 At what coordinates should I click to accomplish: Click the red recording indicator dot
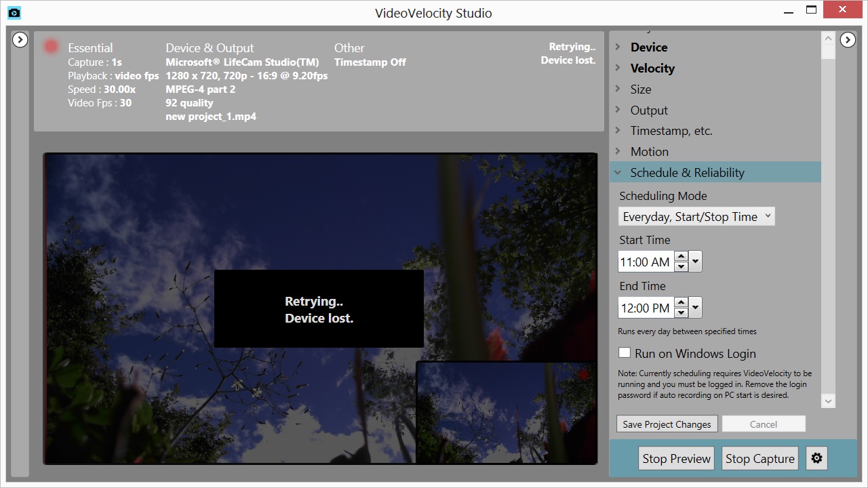tap(51, 47)
